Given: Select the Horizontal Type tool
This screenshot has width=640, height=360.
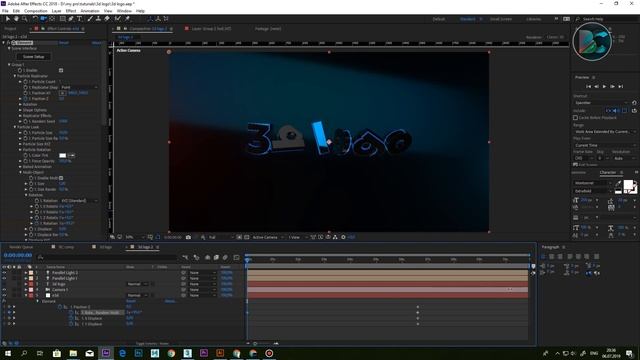Looking at the screenshot, I should tap(80, 19).
